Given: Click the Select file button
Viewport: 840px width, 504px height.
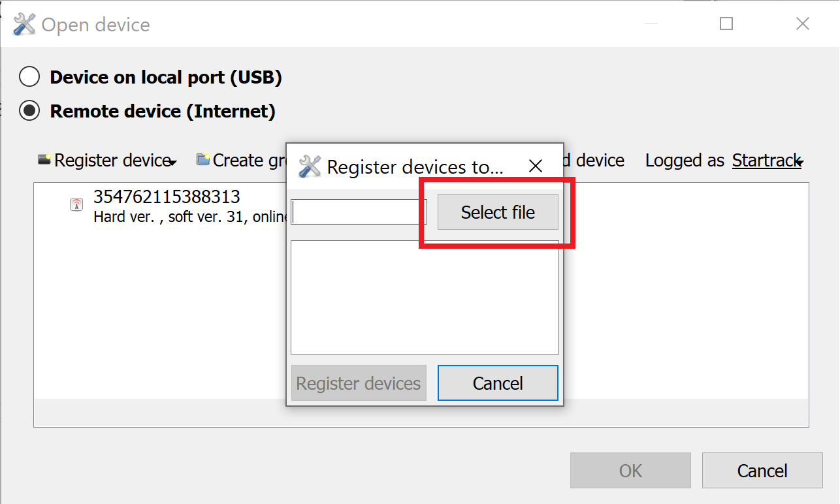Looking at the screenshot, I should pyautogui.click(x=498, y=212).
